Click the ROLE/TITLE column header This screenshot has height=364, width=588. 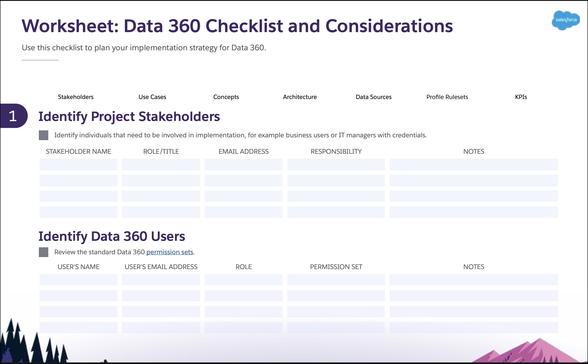pyautogui.click(x=161, y=151)
